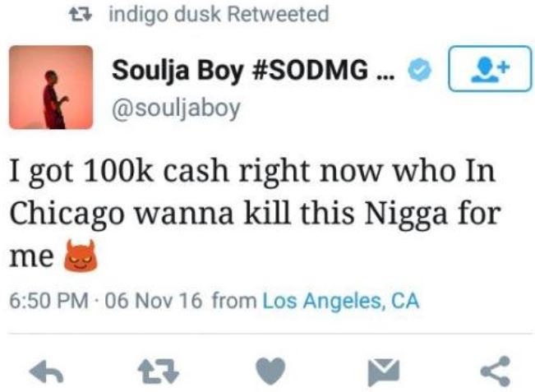535x392 pixels.
Task: Tap the 6:50 PM timestamp
Action: point(48,301)
